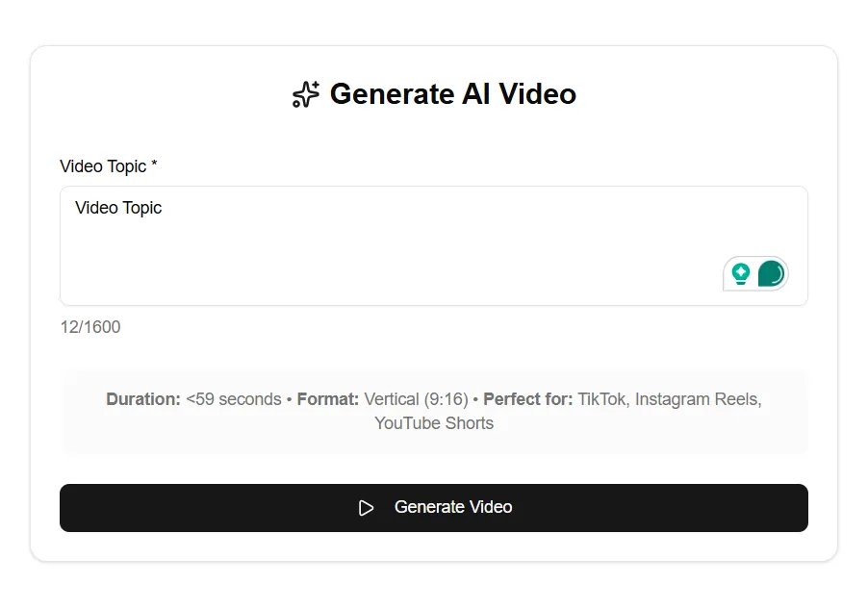The height and width of the screenshot is (609, 868).
Task: Click the sparkles icon beside Generate AI Video
Action: tap(304, 93)
